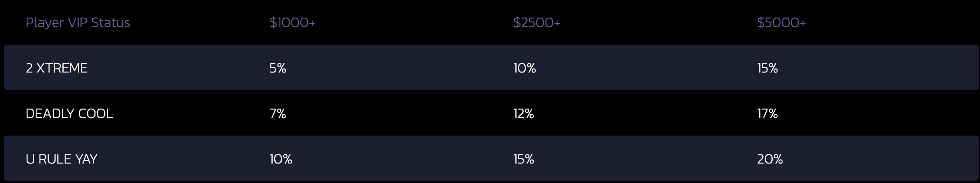Select U RULE YAY's 15% value under $2500+
980x183 pixels.
click(524, 159)
